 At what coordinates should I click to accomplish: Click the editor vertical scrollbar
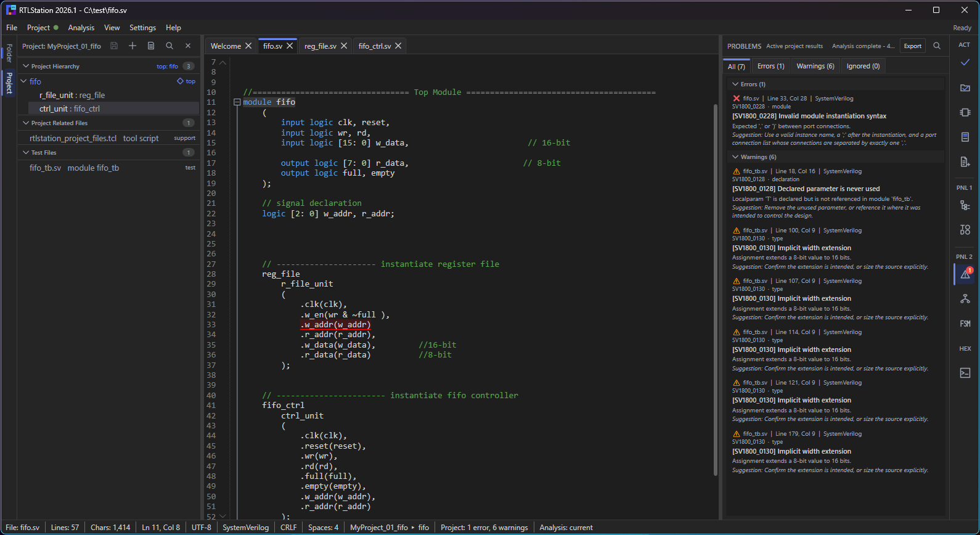[x=716, y=290]
